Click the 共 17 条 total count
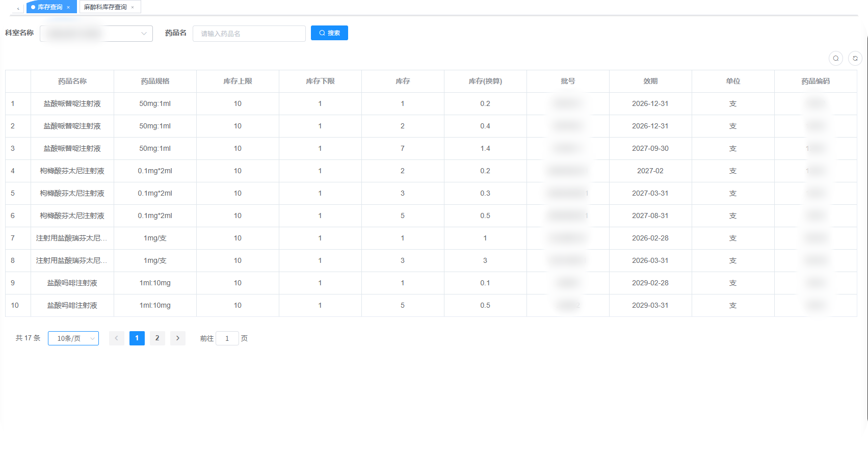This screenshot has width=868, height=457. (28, 338)
